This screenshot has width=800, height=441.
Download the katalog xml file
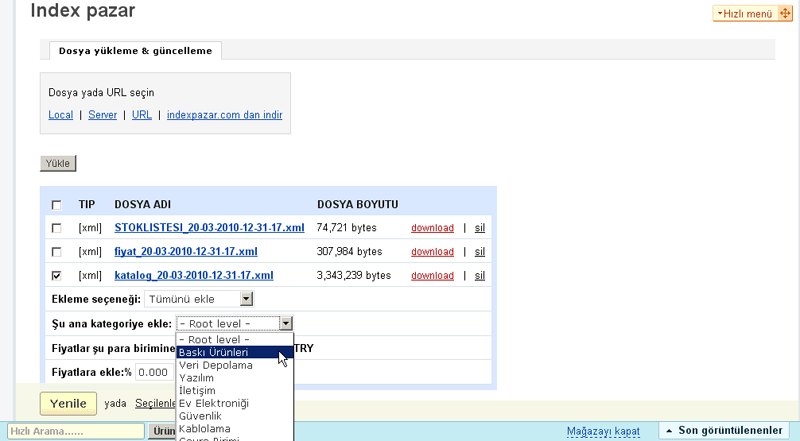[x=432, y=276]
